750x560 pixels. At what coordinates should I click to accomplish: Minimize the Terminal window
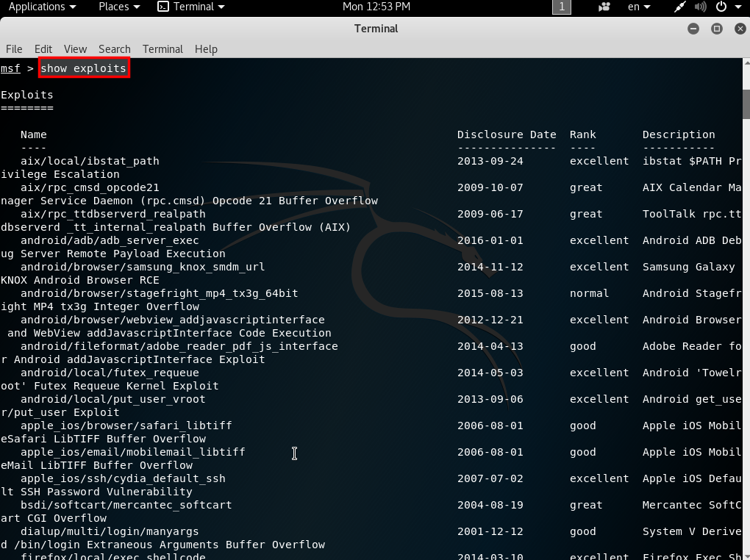[x=693, y=29]
